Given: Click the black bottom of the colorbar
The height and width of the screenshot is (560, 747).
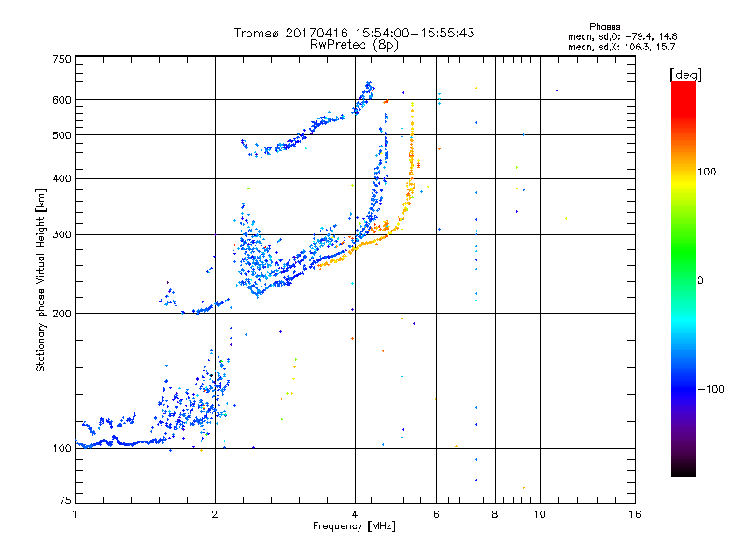Looking at the screenshot, I should point(684,471).
